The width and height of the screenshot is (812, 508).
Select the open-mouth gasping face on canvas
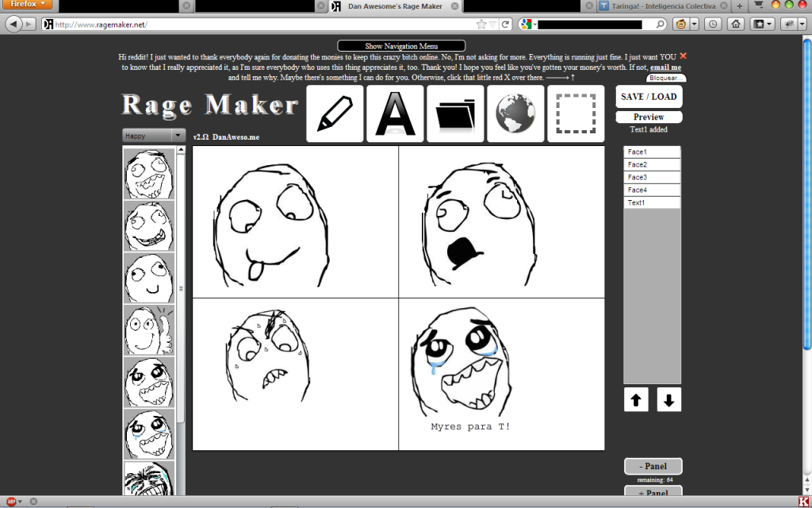pos(480,224)
